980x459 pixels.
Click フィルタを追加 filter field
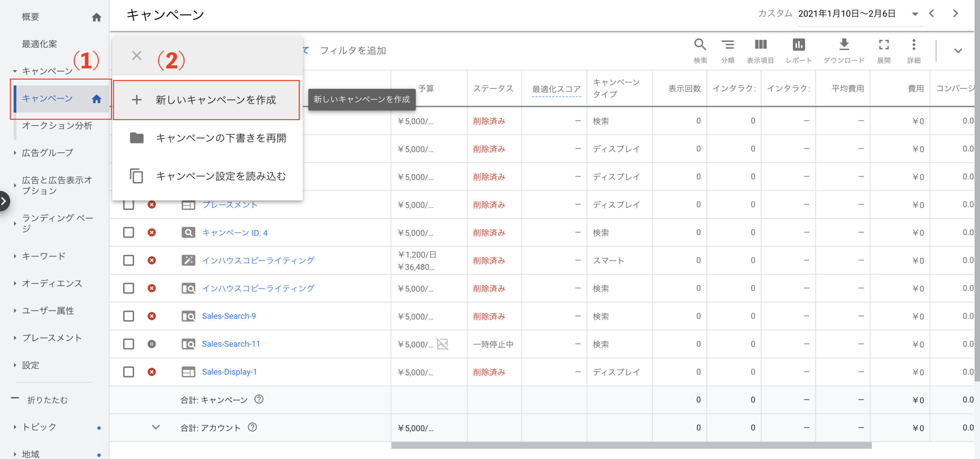pyautogui.click(x=352, y=51)
